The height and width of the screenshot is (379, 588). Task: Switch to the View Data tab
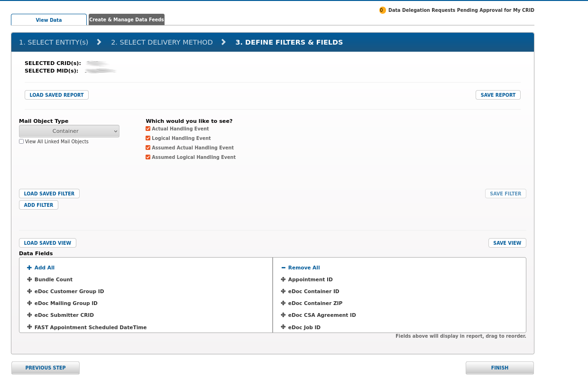coord(49,20)
